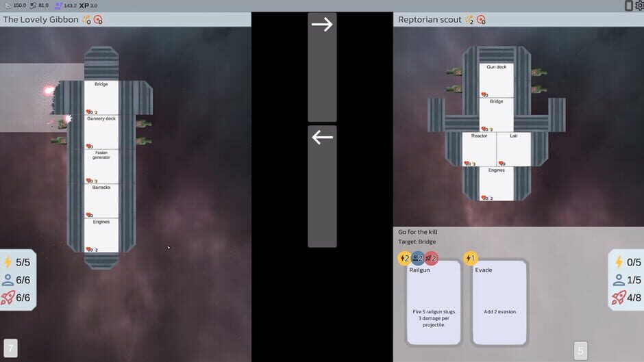The image size is (644, 362).
Task: Click the Railgun energy cost icon
Action: pyautogui.click(x=404, y=258)
